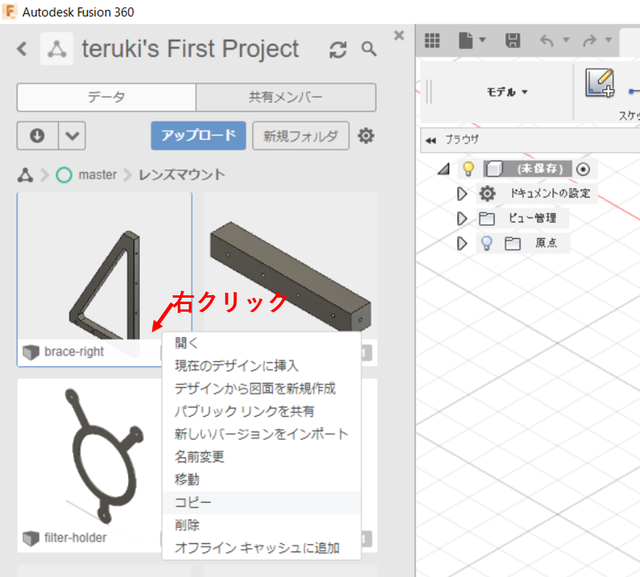Click the アップロード button
The width and height of the screenshot is (640, 577).
(x=198, y=135)
